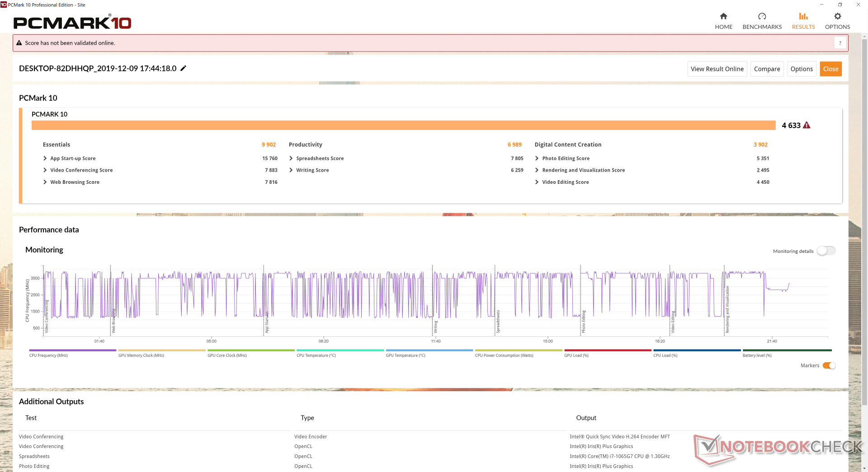Image resolution: width=868 pixels, height=472 pixels.
Task: Click the Essentials score 9 902
Action: click(269, 145)
